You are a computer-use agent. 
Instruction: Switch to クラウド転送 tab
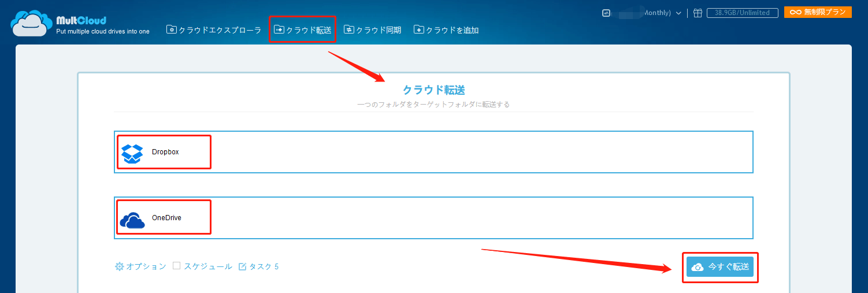303,29
